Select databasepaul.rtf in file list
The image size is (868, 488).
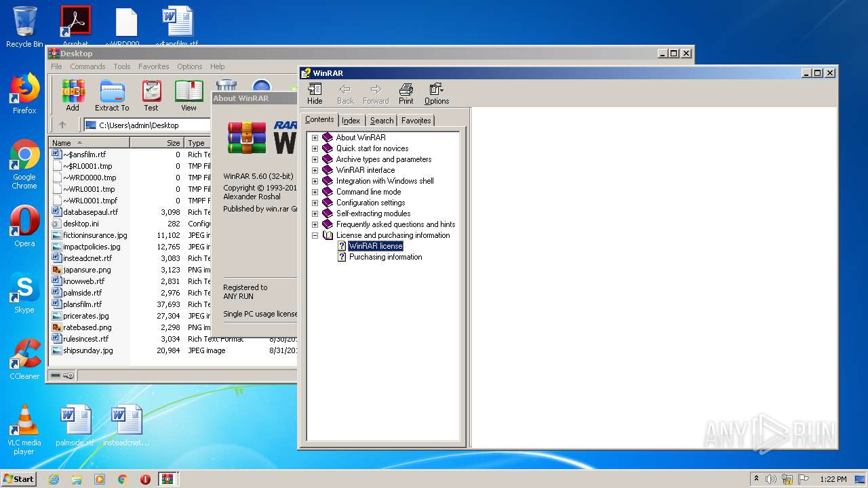point(90,212)
